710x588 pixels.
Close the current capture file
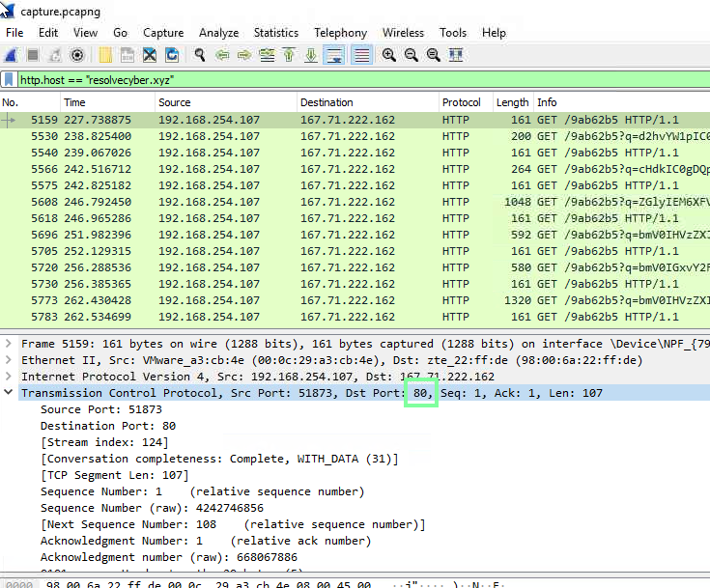coord(150,55)
